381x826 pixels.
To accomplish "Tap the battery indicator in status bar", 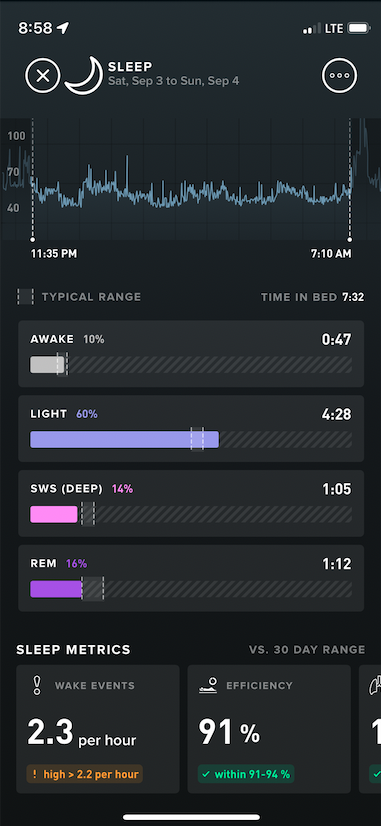I will [360, 28].
